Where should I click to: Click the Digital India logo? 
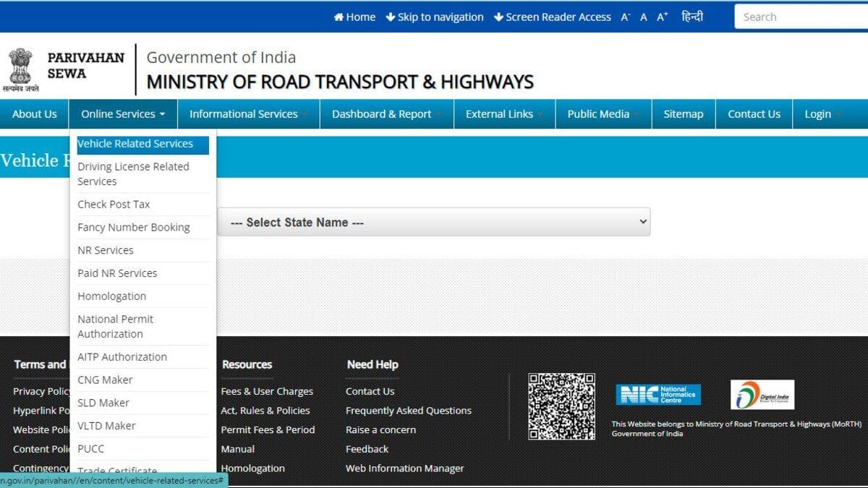click(762, 395)
